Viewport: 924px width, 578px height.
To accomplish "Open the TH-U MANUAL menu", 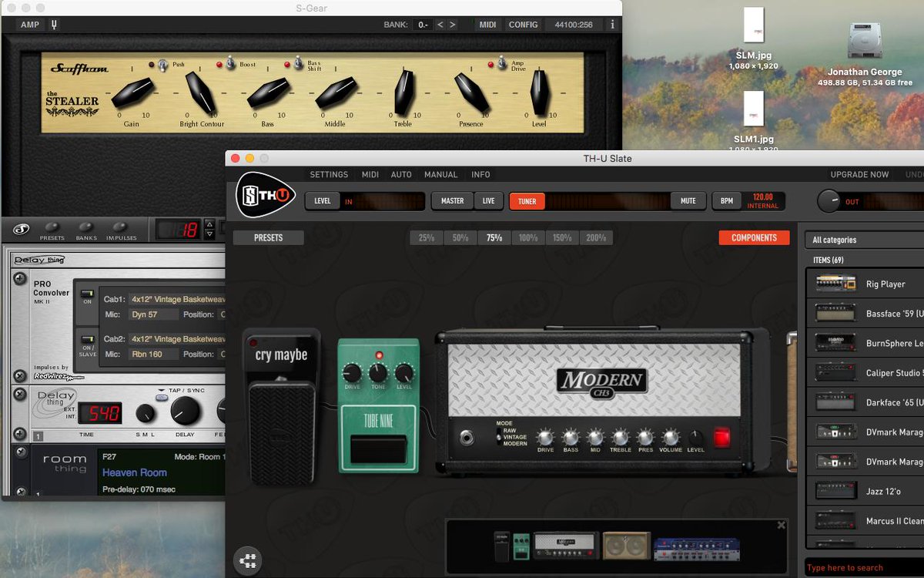I will [441, 175].
